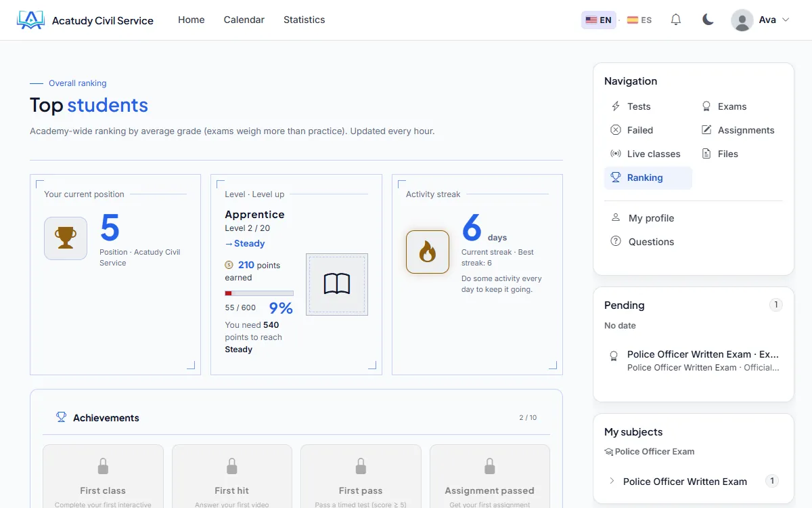The width and height of the screenshot is (812, 508).
Task: Click the 'Overall ranking' label
Action: click(78, 83)
